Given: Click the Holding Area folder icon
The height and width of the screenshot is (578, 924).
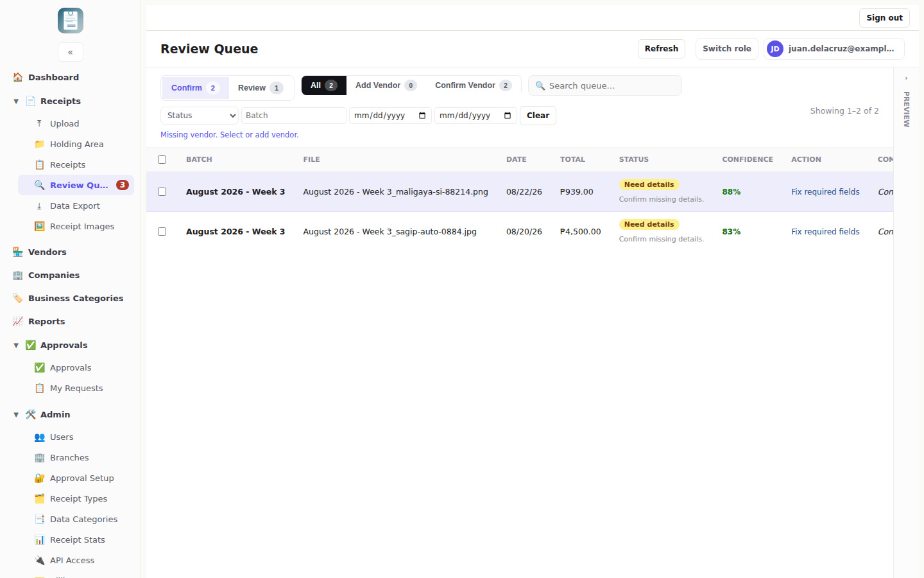Looking at the screenshot, I should pos(39,144).
